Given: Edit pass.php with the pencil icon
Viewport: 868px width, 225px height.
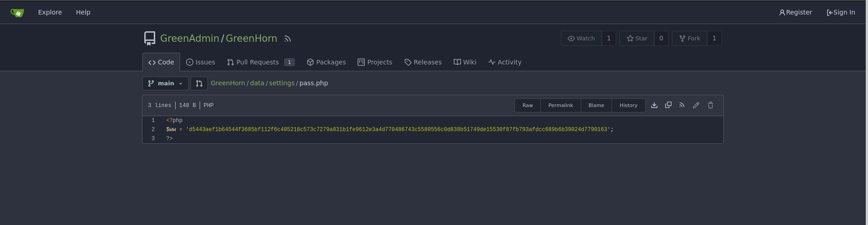Looking at the screenshot, I should tap(696, 105).
